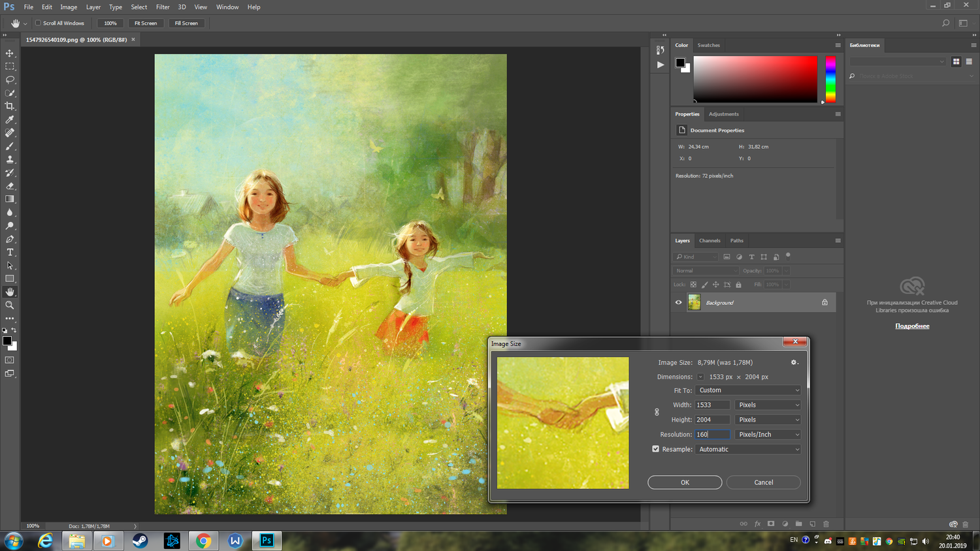Select the Dodge tool
This screenshot has width=980, height=551.
[10, 225]
